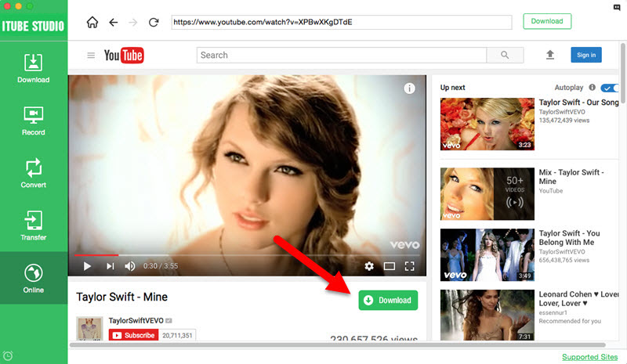Click the Mix - Taylor Swift - Mine title

pos(571,177)
